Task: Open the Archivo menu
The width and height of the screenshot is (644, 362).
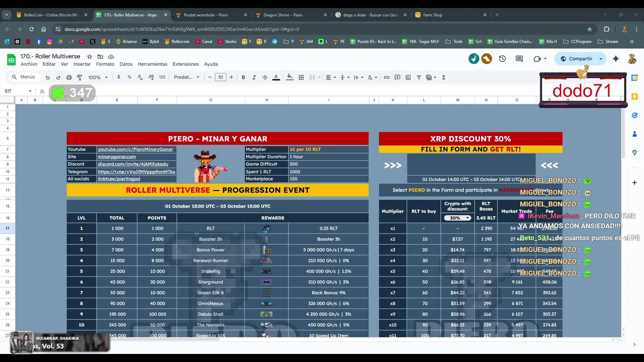Action: point(29,64)
